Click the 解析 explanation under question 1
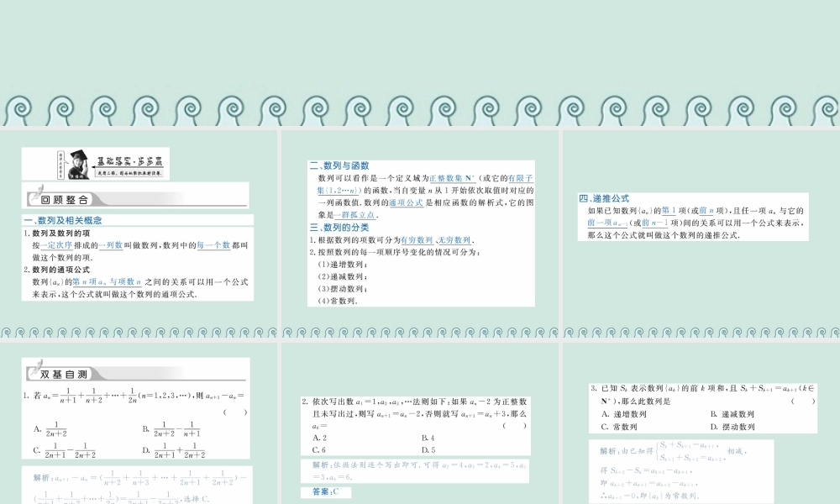The image size is (840, 504). coord(137,486)
